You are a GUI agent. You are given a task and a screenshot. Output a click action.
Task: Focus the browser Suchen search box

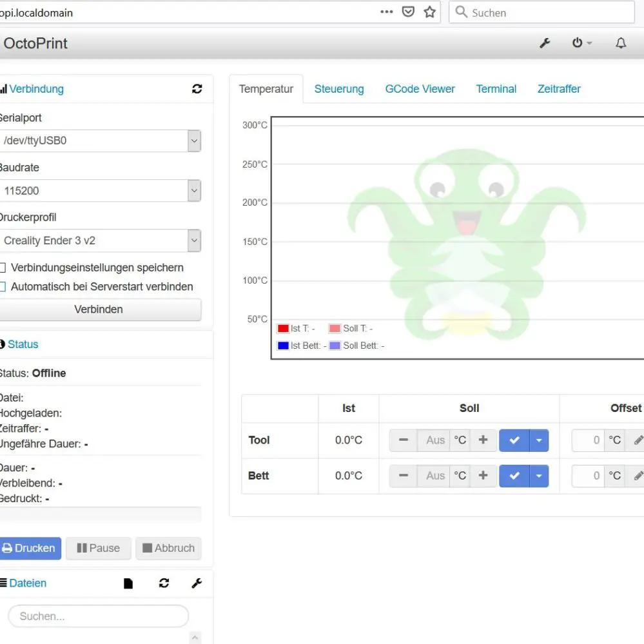542,12
